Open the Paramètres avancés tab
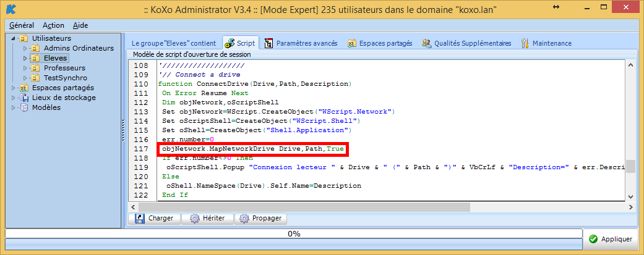The width and height of the screenshot is (644, 255). coord(301,43)
